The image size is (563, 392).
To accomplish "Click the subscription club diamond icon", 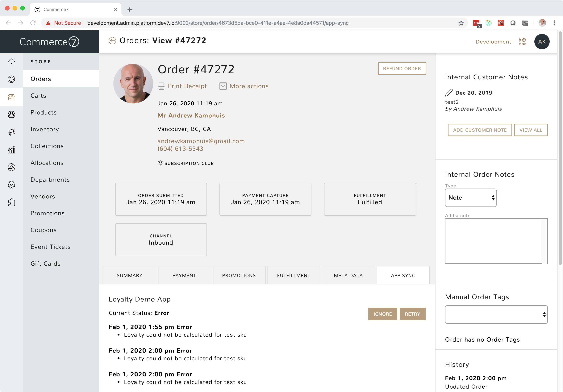I will click(x=160, y=163).
